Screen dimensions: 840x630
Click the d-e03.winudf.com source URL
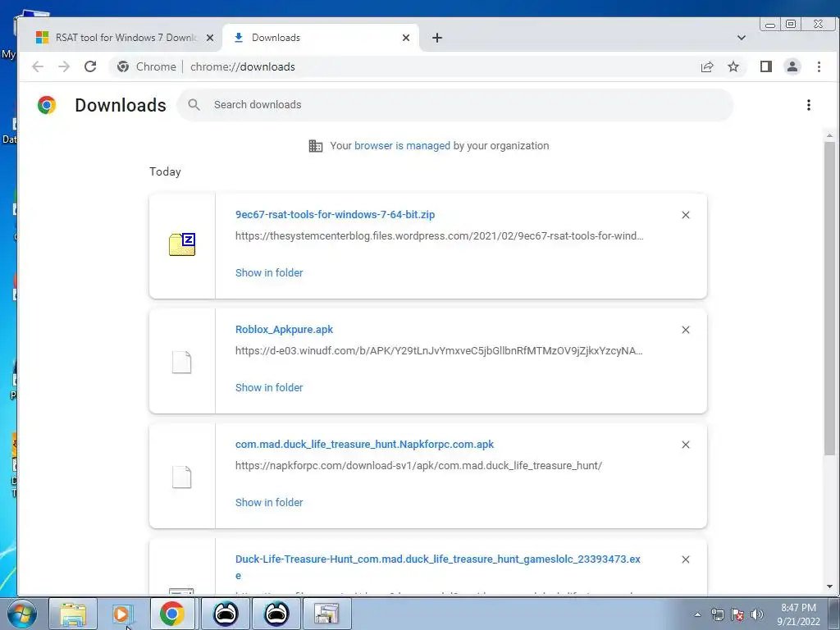click(x=439, y=351)
